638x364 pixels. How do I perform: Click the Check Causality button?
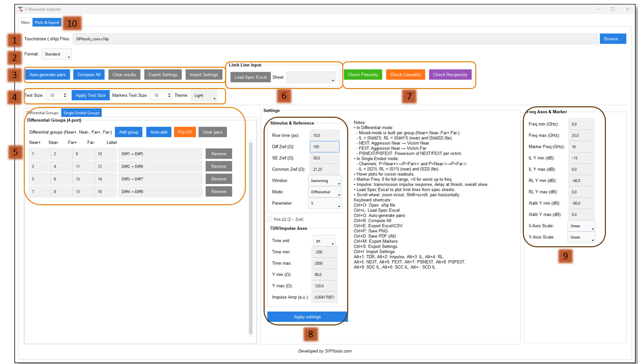406,75
